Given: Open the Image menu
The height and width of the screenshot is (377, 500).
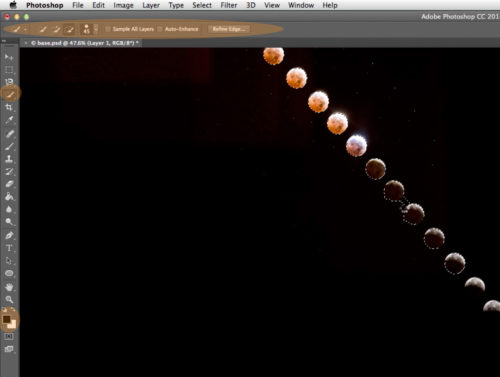Looking at the screenshot, I should pos(123,5).
